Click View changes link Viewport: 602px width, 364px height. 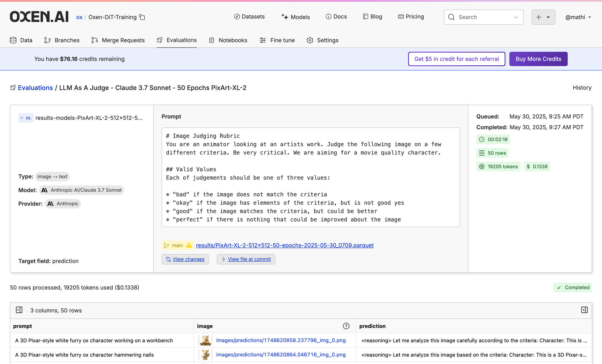tap(188, 259)
